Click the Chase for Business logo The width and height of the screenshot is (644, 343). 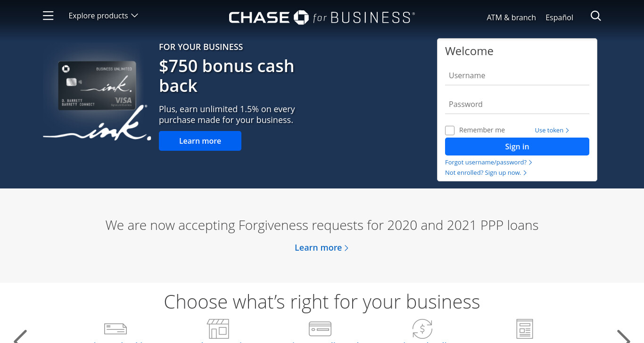[322, 17]
